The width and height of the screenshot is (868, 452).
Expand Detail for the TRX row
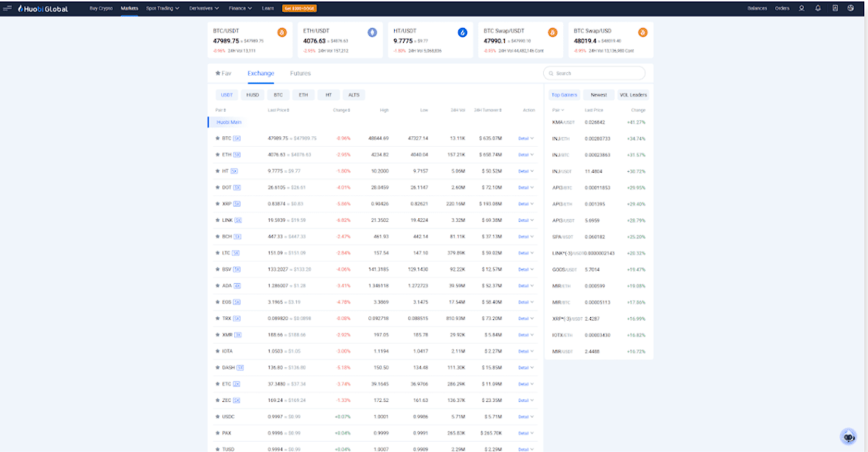[x=526, y=319]
